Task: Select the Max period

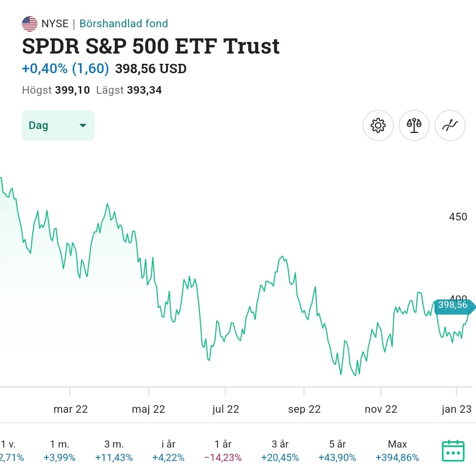Action: (x=397, y=451)
